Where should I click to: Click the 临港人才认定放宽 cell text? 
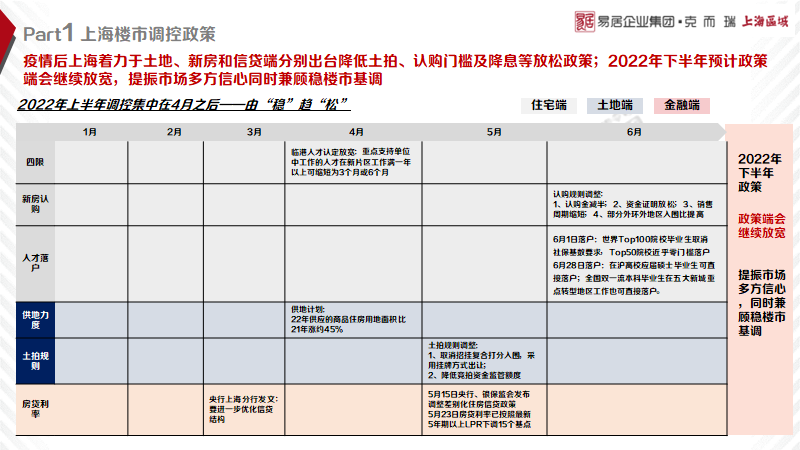pyautogui.click(x=351, y=162)
